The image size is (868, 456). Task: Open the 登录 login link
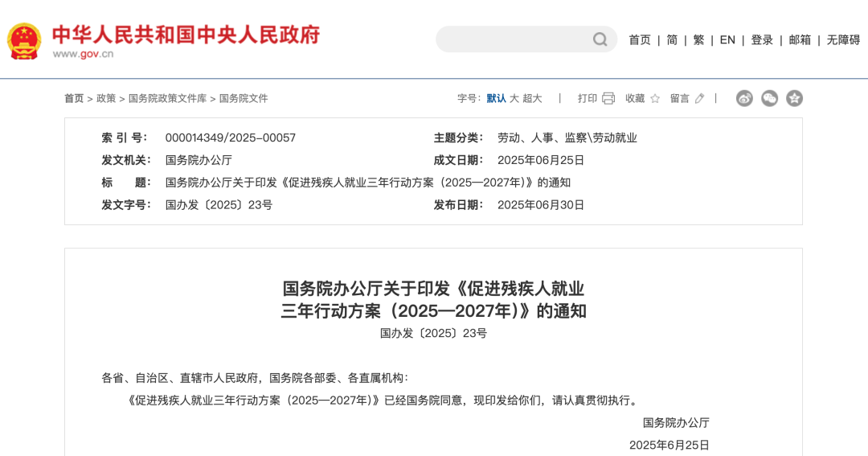(762, 39)
